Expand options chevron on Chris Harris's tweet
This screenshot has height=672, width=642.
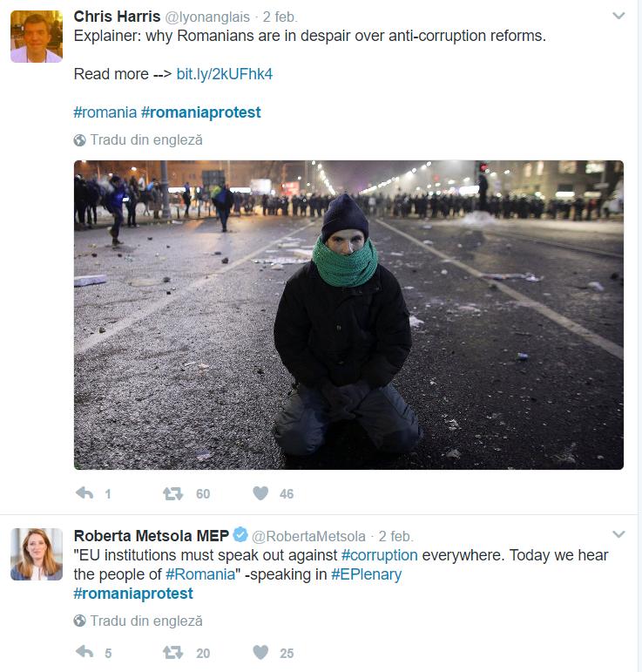[x=618, y=16]
